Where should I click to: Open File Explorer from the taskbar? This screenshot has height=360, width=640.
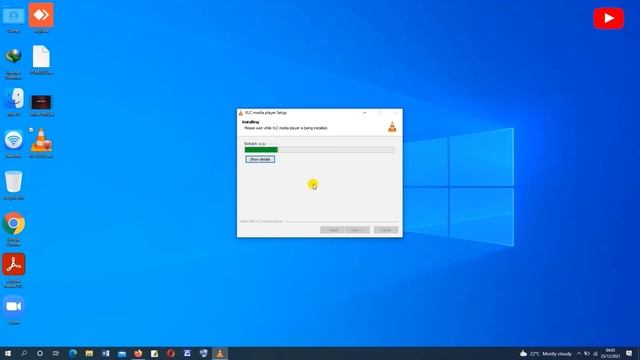pos(89,353)
